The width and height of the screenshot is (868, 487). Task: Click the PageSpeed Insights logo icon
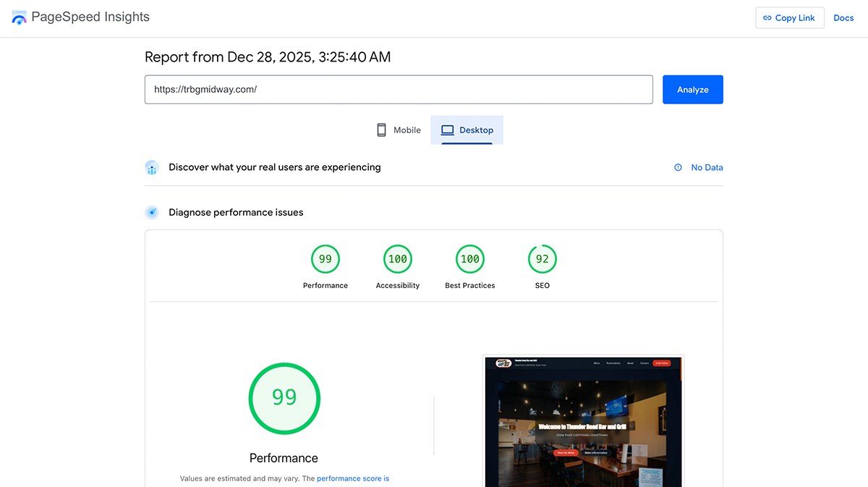coord(18,17)
